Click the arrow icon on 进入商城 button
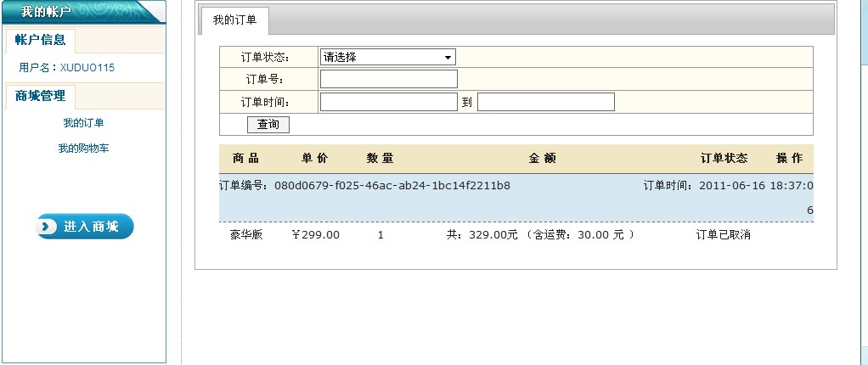This screenshot has width=868, height=365. click(48, 227)
